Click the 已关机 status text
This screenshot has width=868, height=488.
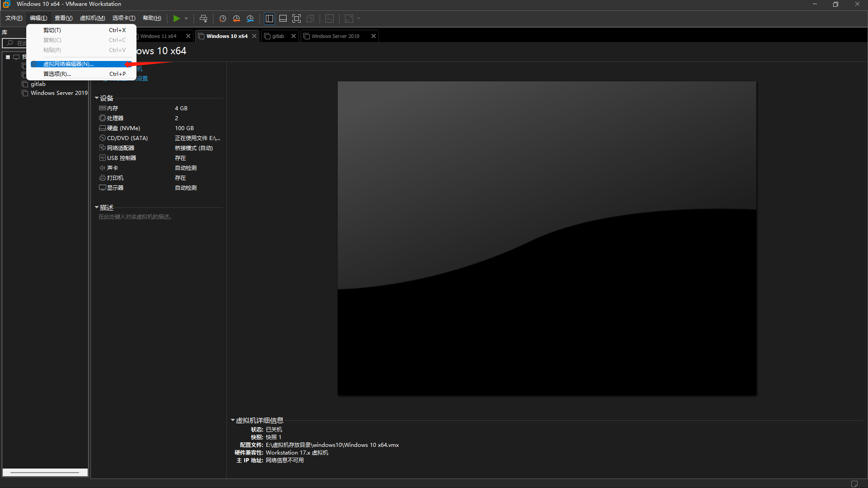pos(274,430)
